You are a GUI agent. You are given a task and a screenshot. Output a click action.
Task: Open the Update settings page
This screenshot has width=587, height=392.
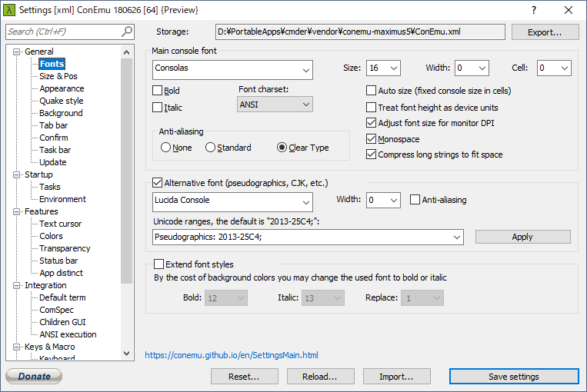click(x=53, y=162)
